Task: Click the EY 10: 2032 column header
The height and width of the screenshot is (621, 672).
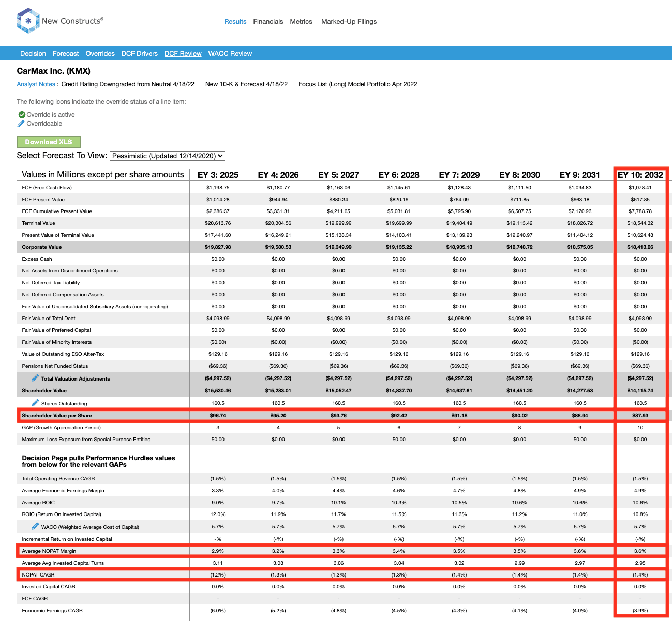Action: [x=640, y=175]
